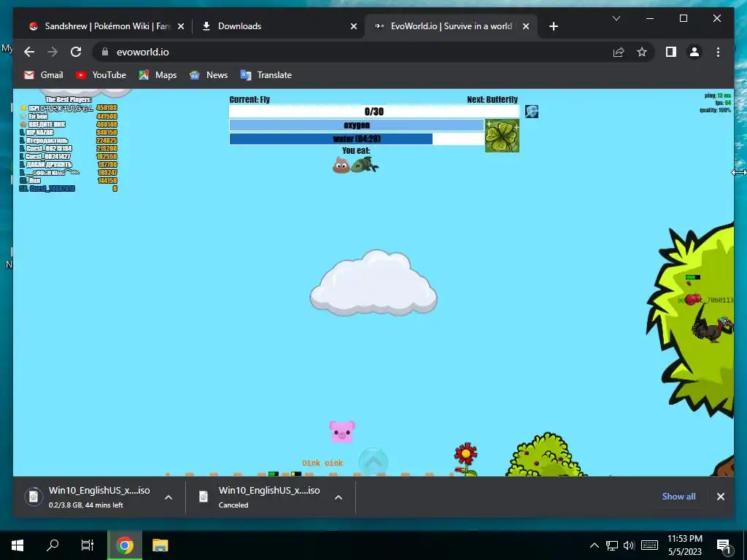Click the 'Current: Fly' label
Image resolution: width=747 pixels, height=560 pixels.
coord(249,99)
